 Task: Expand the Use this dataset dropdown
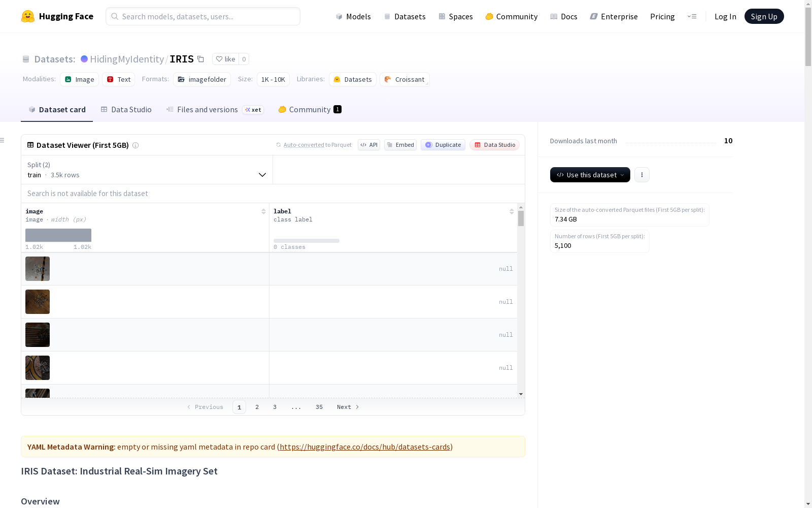coord(590,175)
